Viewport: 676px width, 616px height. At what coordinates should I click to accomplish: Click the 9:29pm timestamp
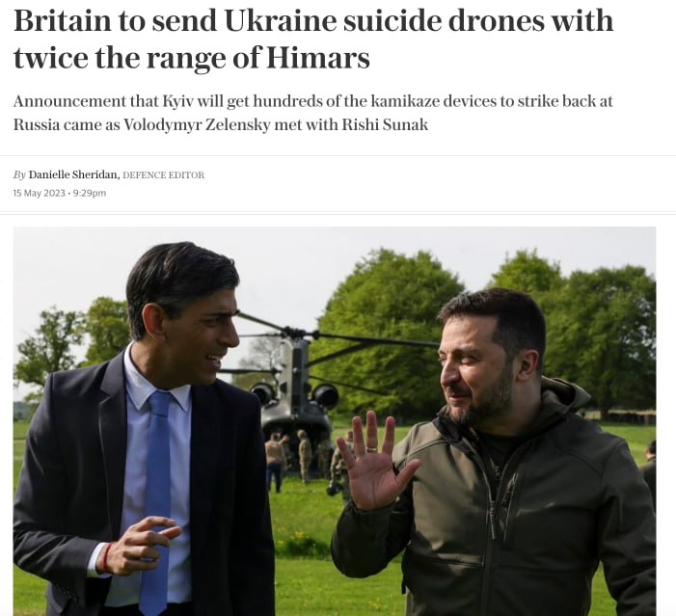[90, 193]
